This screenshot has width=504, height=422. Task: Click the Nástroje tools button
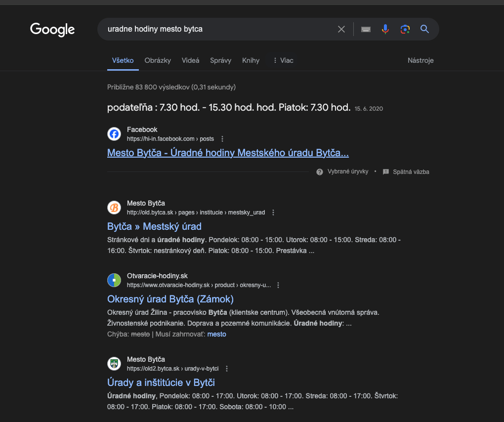pyautogui.click(x=420, y=60)
